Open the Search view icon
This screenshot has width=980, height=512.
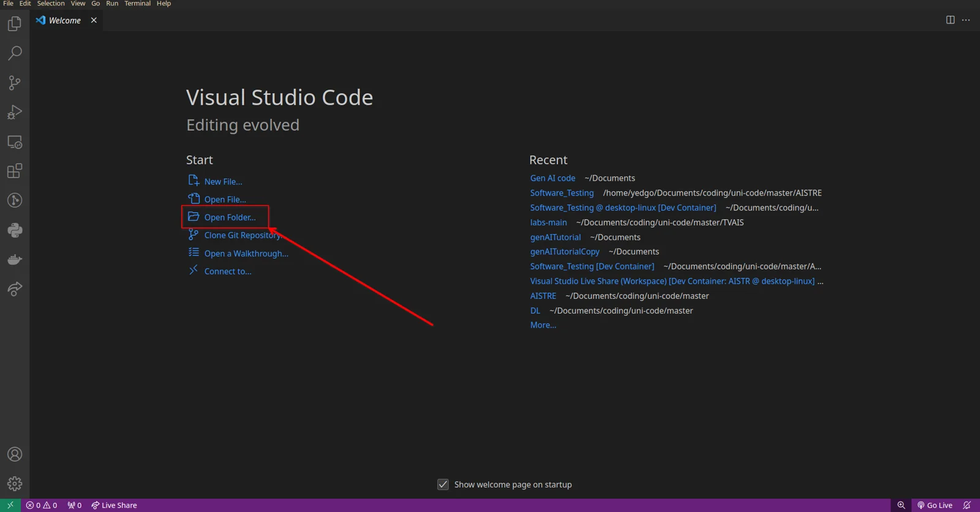(x=15, y=53)
